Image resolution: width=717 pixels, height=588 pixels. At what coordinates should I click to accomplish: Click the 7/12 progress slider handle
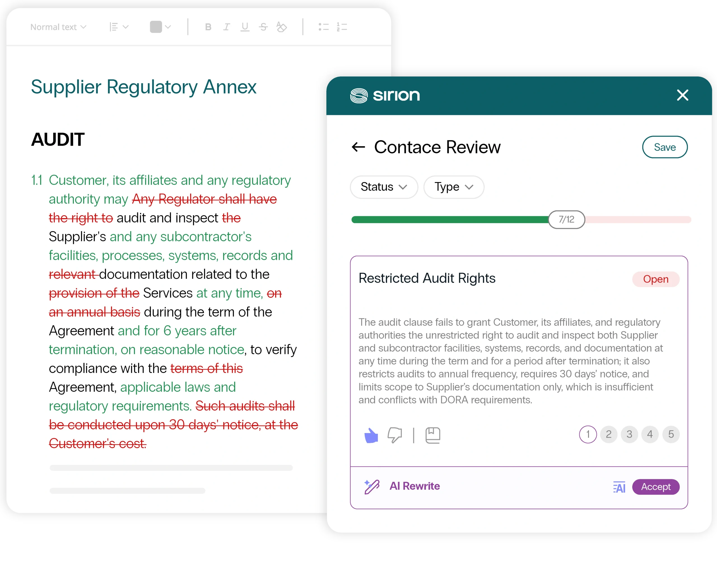tap(566, 219)
